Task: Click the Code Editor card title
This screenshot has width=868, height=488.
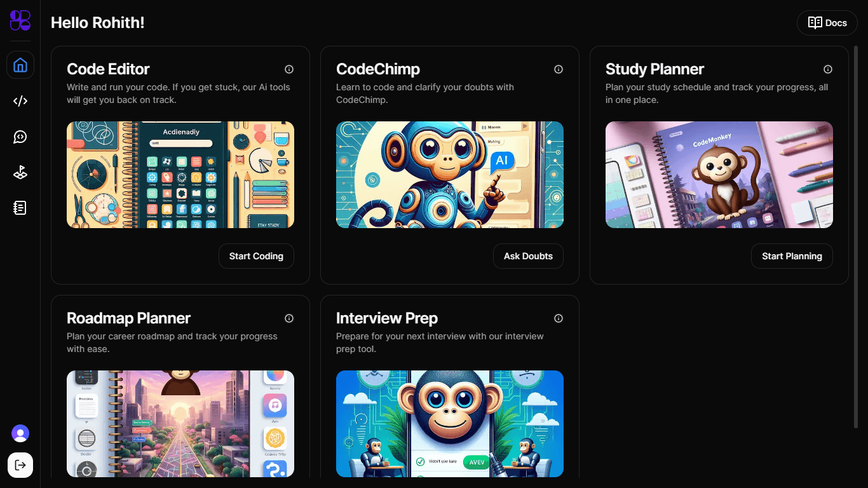Action: coord(109,69)
